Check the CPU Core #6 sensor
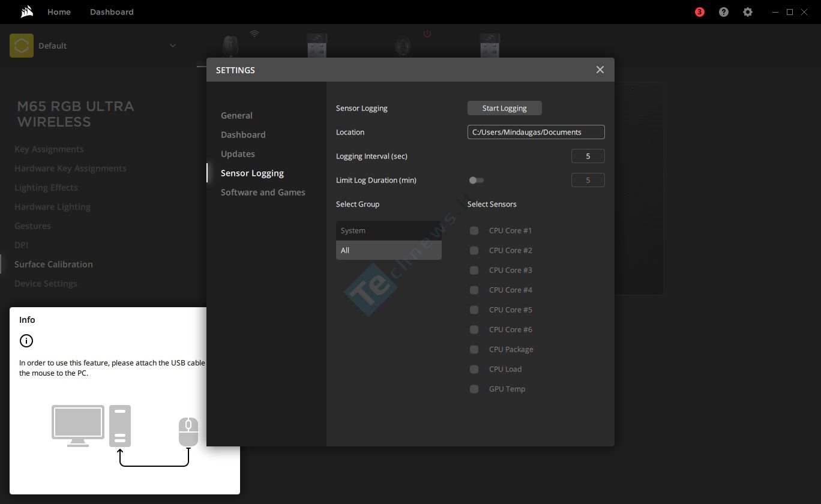The image size is (821, 504). [x=474, y=329]
